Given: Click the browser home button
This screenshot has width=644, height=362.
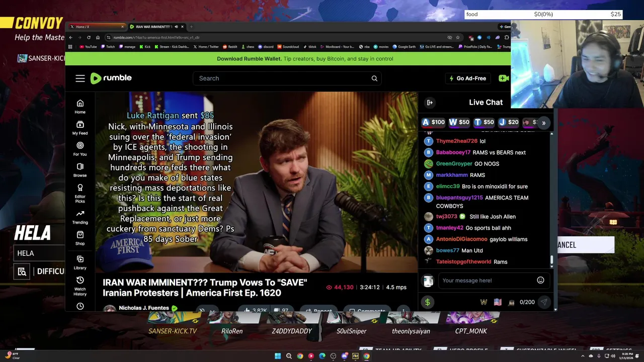Looking at the screenshot, I should point(98,37).
